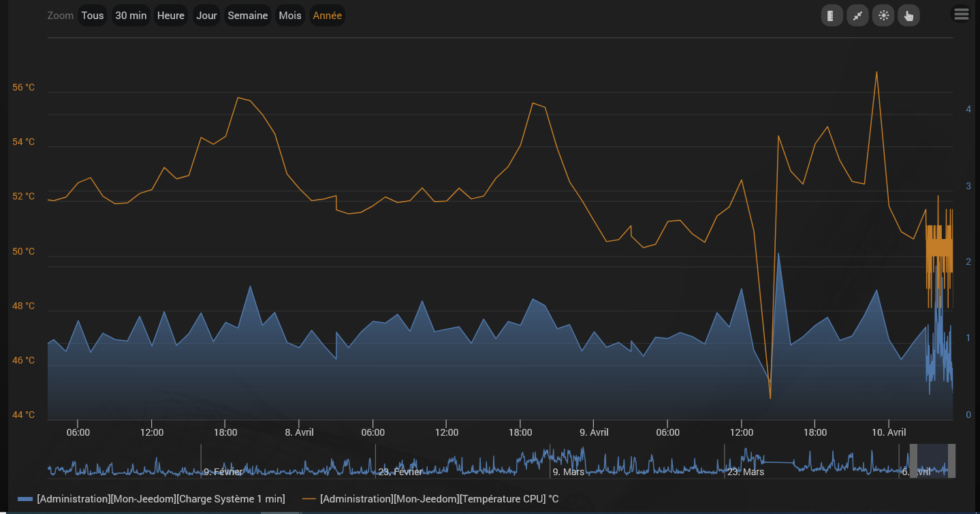Click the radial tracking points icon
This screenshot has height=514, width=980.
pyautogui.click(x=883, y=16)
